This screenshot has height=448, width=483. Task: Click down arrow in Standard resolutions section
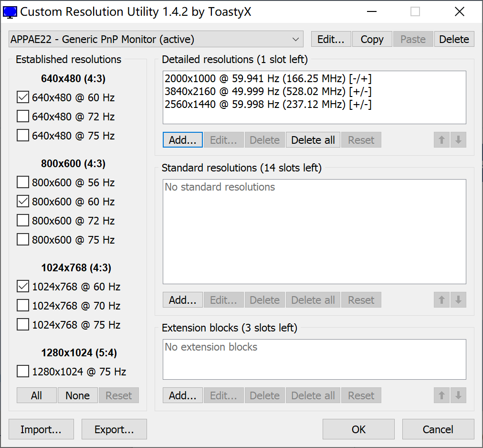click(x=458, y=300)
